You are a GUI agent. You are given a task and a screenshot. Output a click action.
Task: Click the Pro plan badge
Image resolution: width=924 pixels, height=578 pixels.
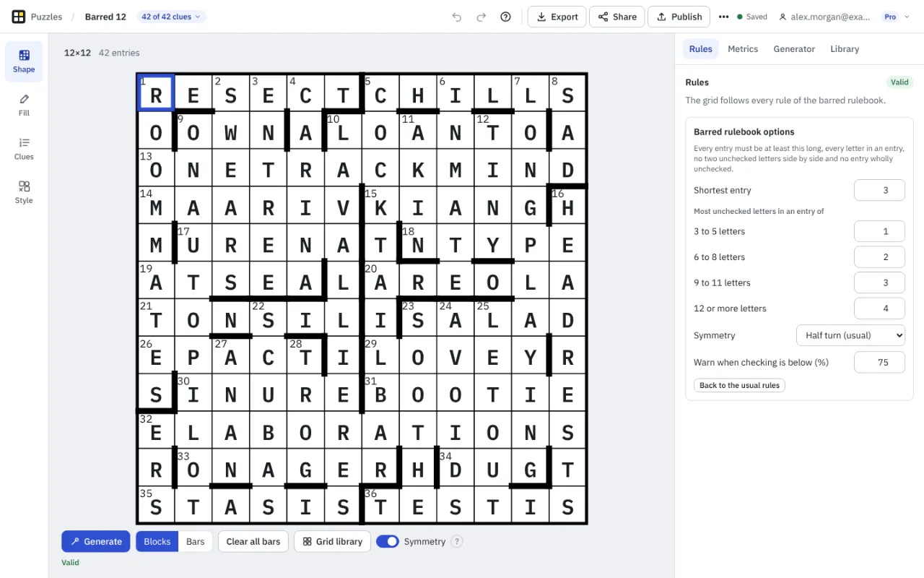coord(891,17)
